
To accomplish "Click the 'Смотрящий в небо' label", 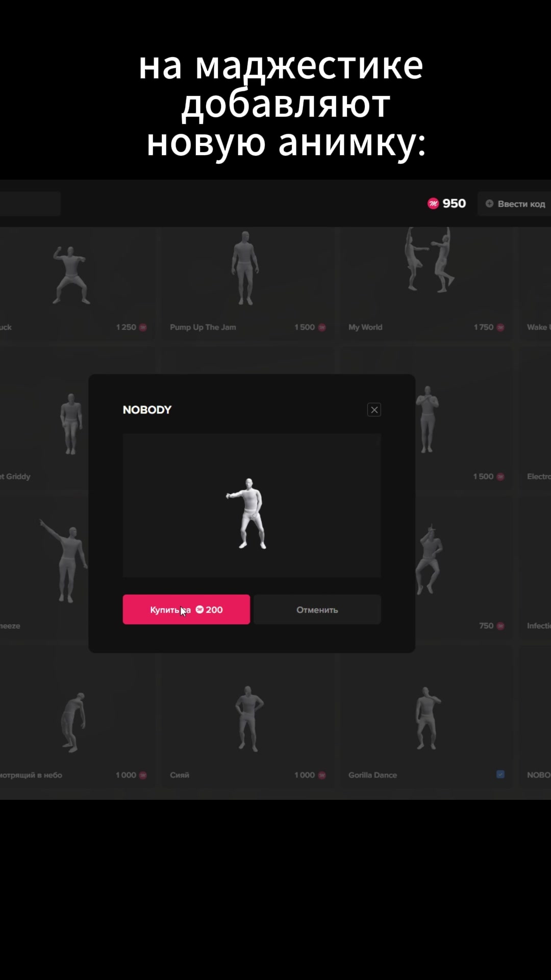I will 31,775.
